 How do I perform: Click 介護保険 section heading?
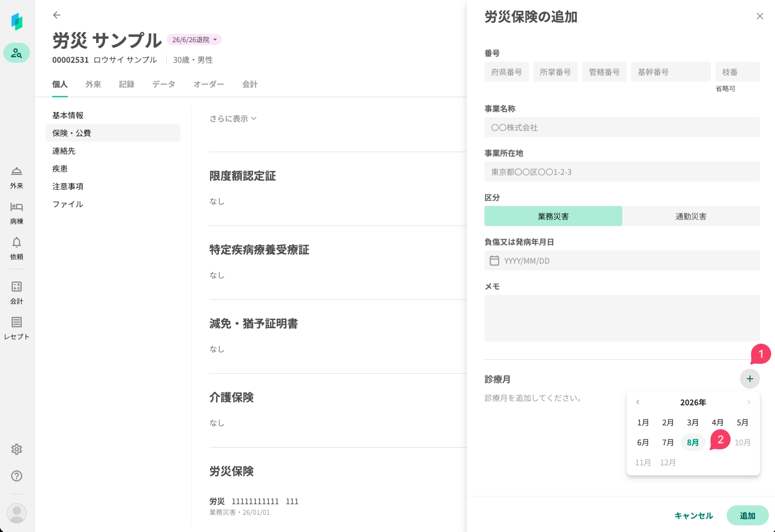(232, 398)
